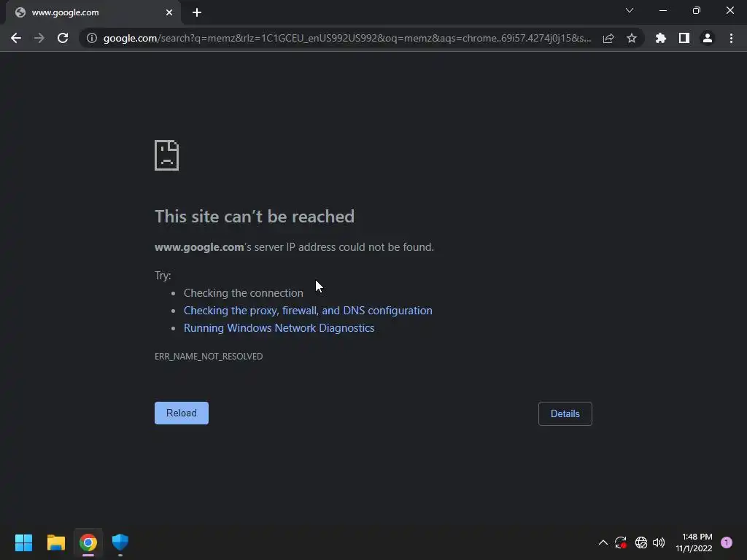Open File Explorer from taskbar
This screenshot has width=747, height=560.
point(55,542)
